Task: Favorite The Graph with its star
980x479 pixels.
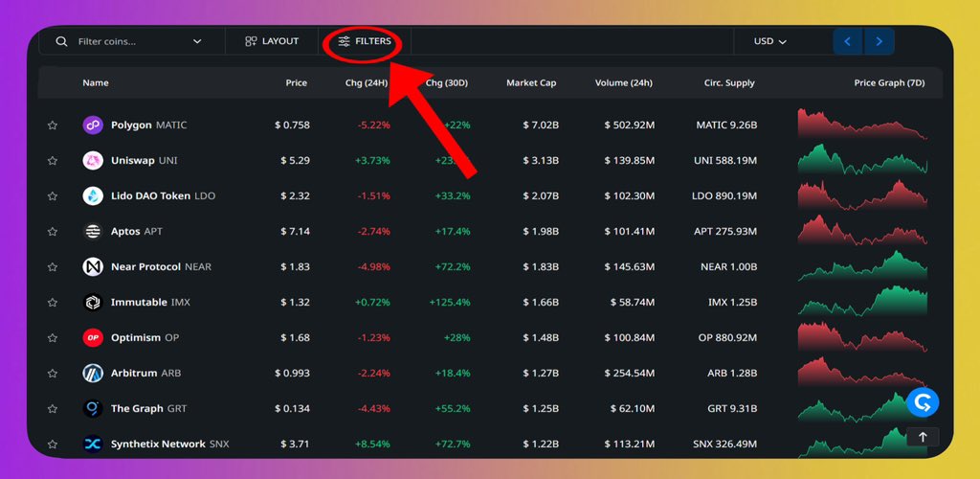Action: click(x=53, y=408)
